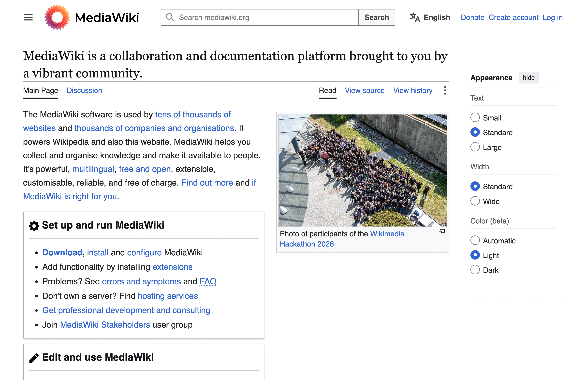Open the main hamburger menu
The image size is (588, 380).
coord(28,17)
